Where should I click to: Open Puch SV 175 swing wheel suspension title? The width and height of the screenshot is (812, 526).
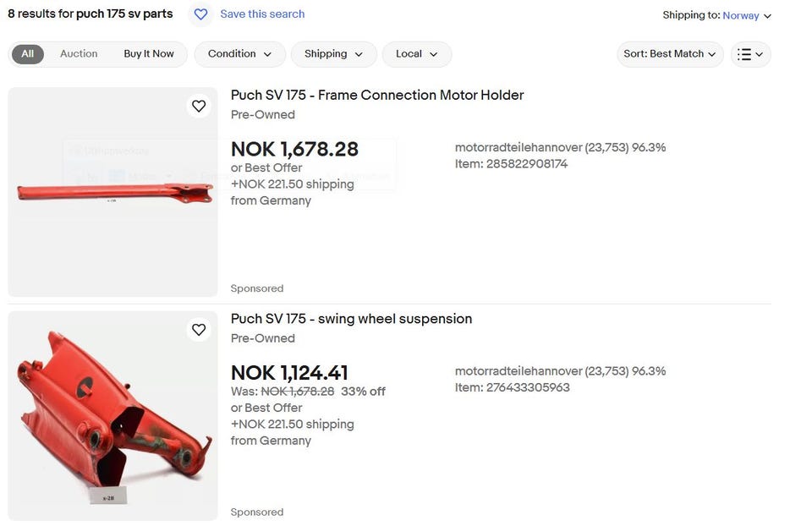(351, 319)
